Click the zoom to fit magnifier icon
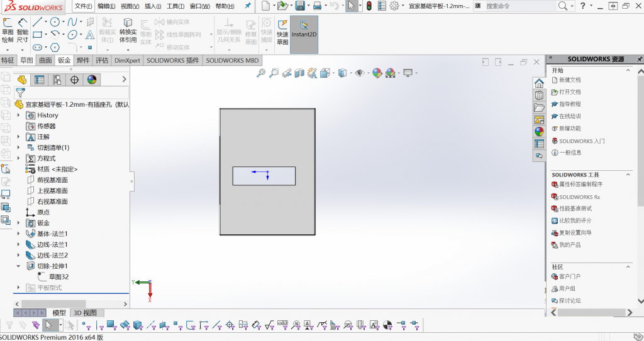This screenshot has width=644, height=341. [x=261, y=73]
